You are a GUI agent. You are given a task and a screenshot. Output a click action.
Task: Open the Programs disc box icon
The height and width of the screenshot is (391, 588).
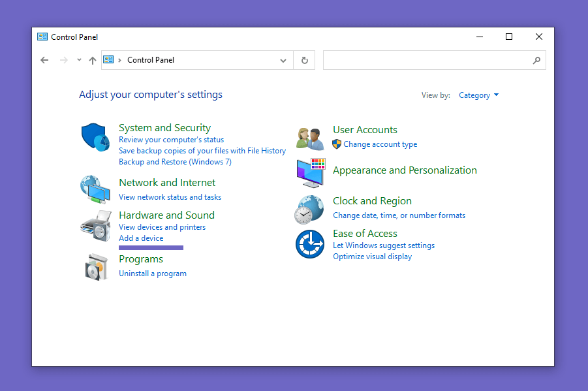coord(95,266)
